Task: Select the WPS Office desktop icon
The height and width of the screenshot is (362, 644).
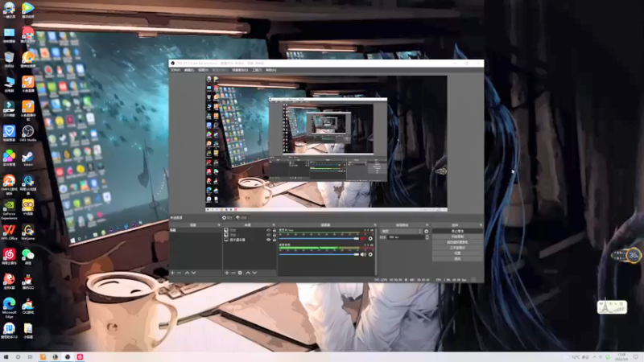Action: [9, 232]
